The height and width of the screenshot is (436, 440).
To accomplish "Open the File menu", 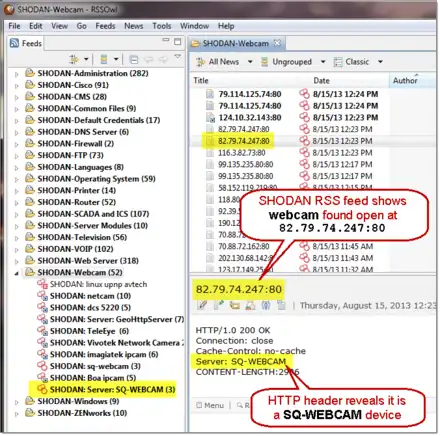I will (x=14, y=26).
